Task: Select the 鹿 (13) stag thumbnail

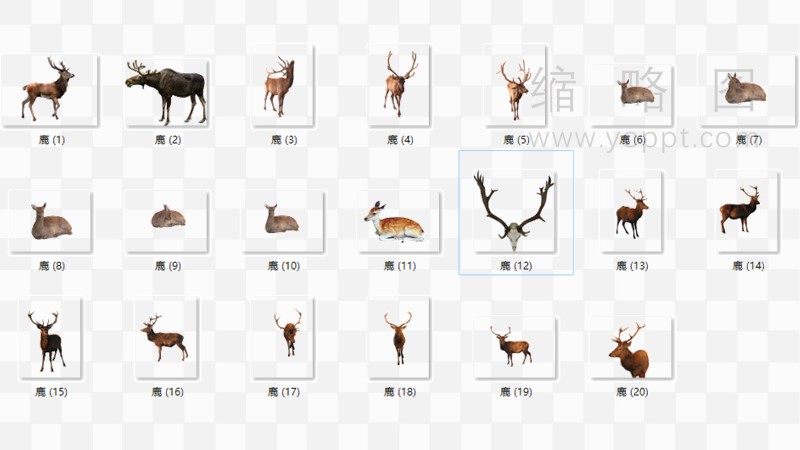Action: pyautogui.click(x=631, y=213)
